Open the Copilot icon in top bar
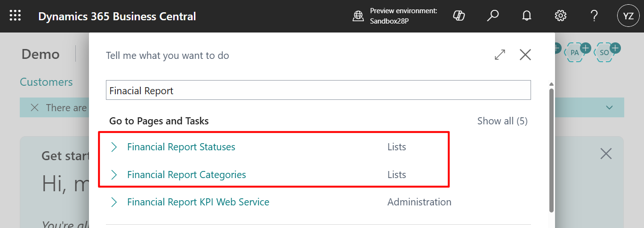The width and height of the screenshot is (644, 228). point(459,16)
